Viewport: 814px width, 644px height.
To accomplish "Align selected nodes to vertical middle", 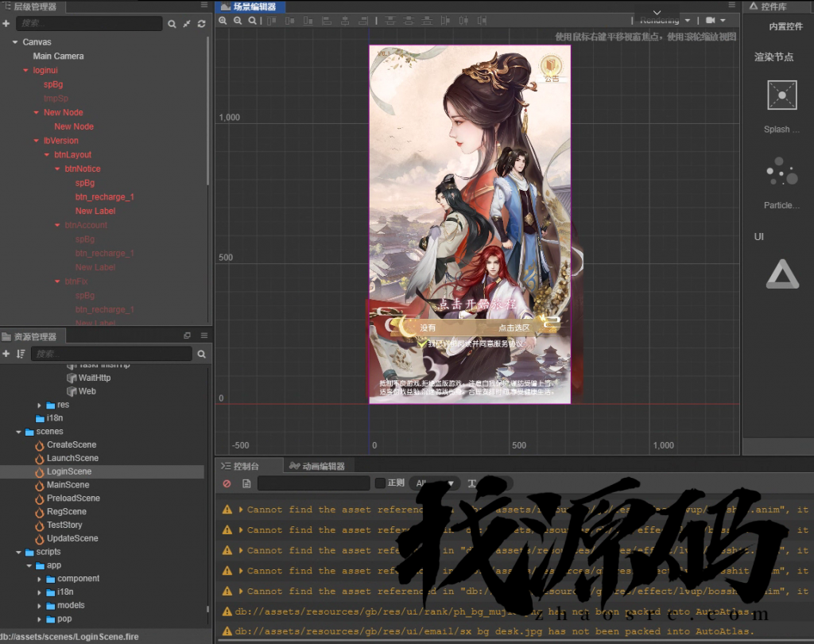I will coord(289,20).
